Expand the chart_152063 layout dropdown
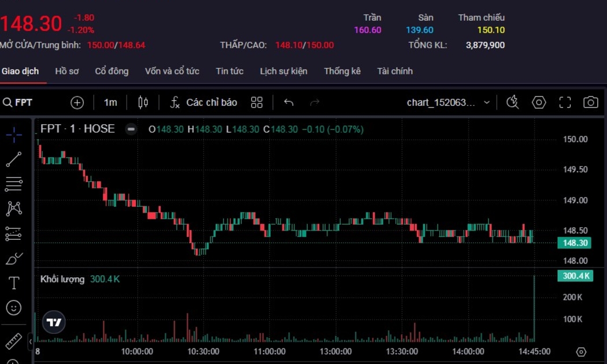The image size is (607, 364). [x=486, y=102]
